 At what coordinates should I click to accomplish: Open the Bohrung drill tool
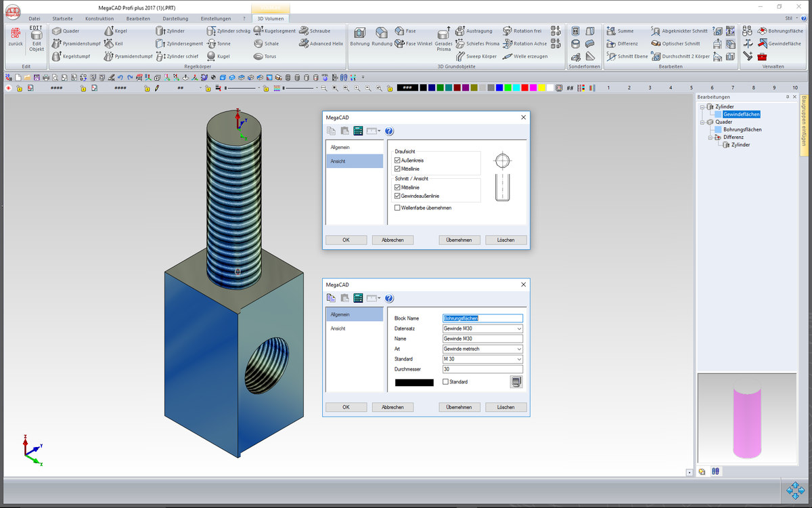pyautogui.click(x=359, y=37)
